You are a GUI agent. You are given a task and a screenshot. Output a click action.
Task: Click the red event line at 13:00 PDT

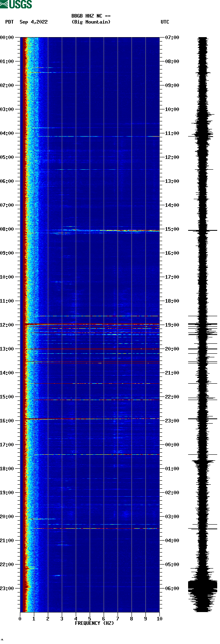[x=92, y=349]
